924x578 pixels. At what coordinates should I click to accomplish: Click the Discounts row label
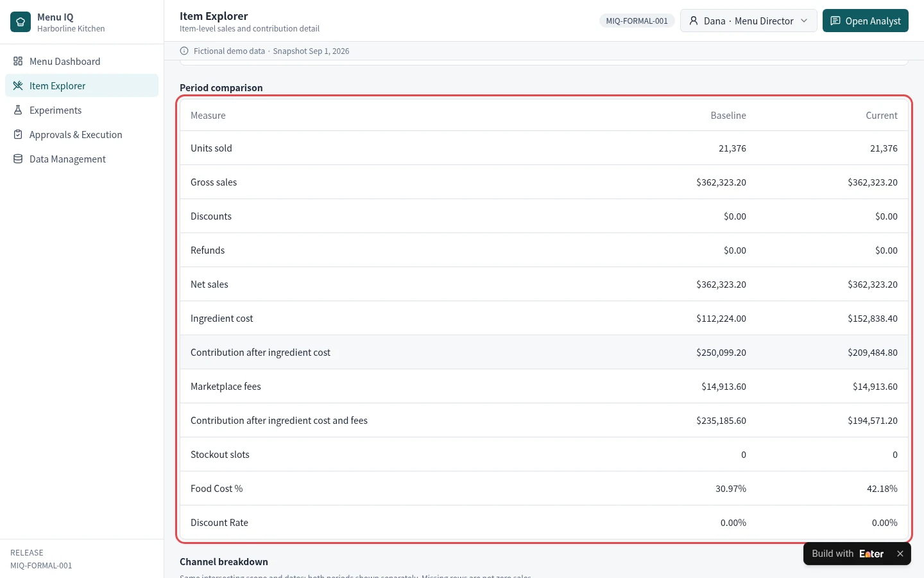coord(211,216)
